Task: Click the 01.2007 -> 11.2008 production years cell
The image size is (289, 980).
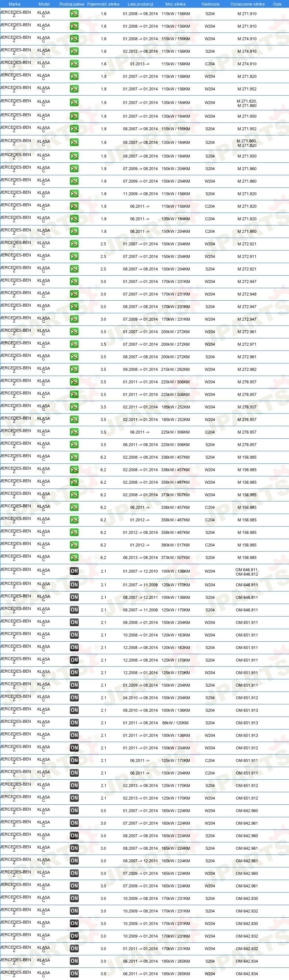Action: pyautogui.click(x=140, y=585)
